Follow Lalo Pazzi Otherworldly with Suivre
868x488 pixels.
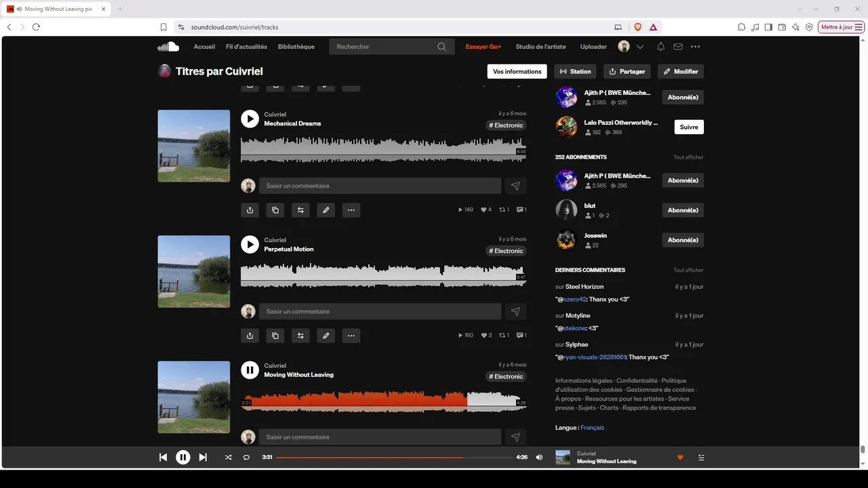coord(689,127)
